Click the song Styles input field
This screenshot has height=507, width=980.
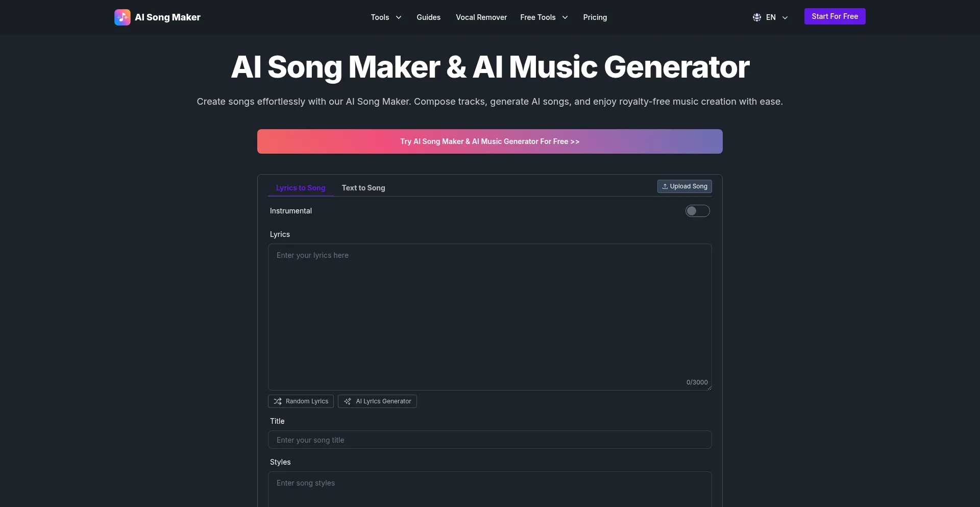(x=490, y=489)
